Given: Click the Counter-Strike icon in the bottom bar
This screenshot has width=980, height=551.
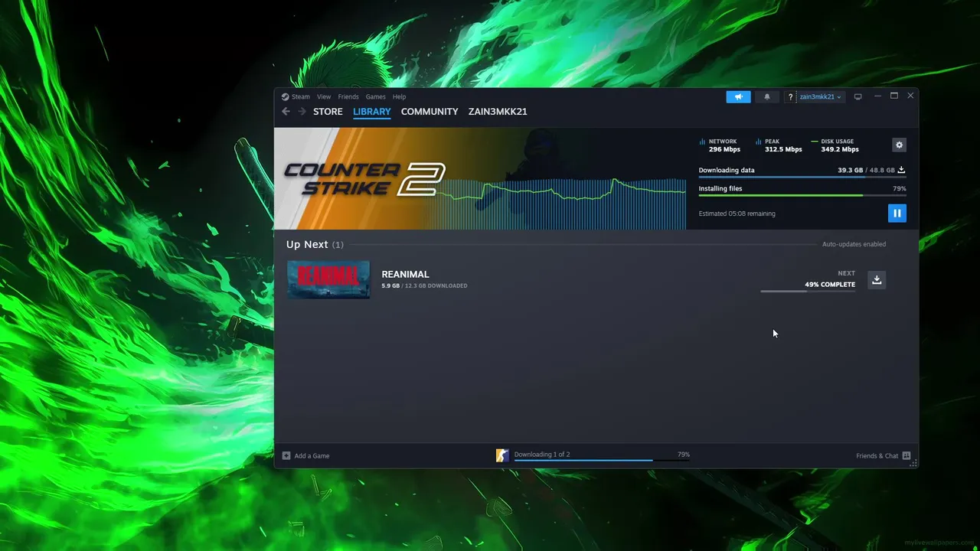Looking at the screenshot, I should 502,455.
